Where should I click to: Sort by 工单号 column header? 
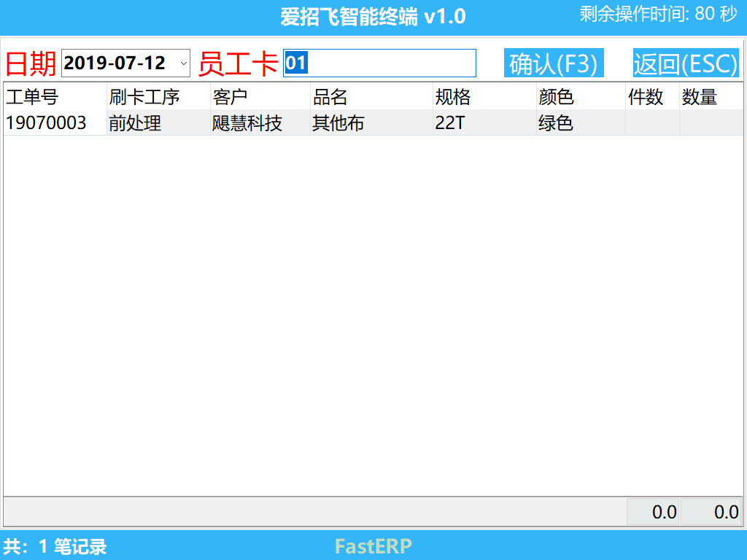(x=55, y=97)
